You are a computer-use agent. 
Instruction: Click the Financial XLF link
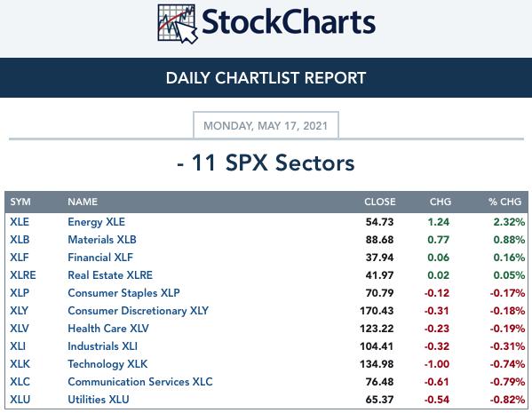pyautogui.click(x=100, y=258)
